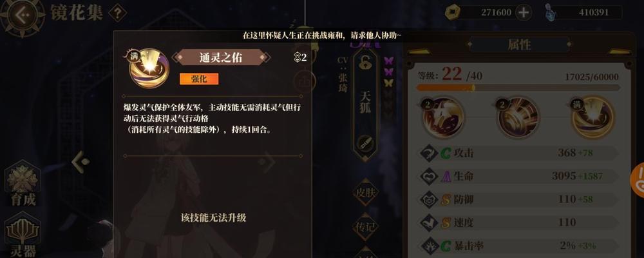Open the 灵器 sidebar tab
The image size is (644, 258).
(x=23, y=236)
